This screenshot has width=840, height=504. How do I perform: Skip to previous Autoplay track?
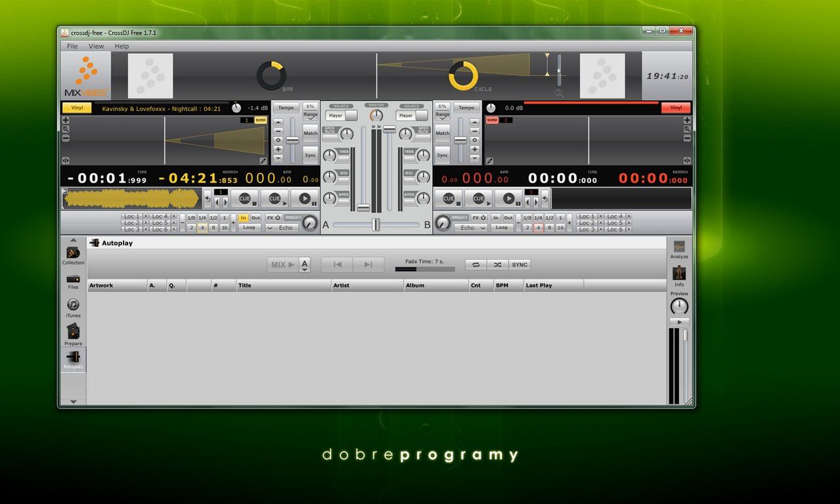pyautogui.click(x=337, y=264)
